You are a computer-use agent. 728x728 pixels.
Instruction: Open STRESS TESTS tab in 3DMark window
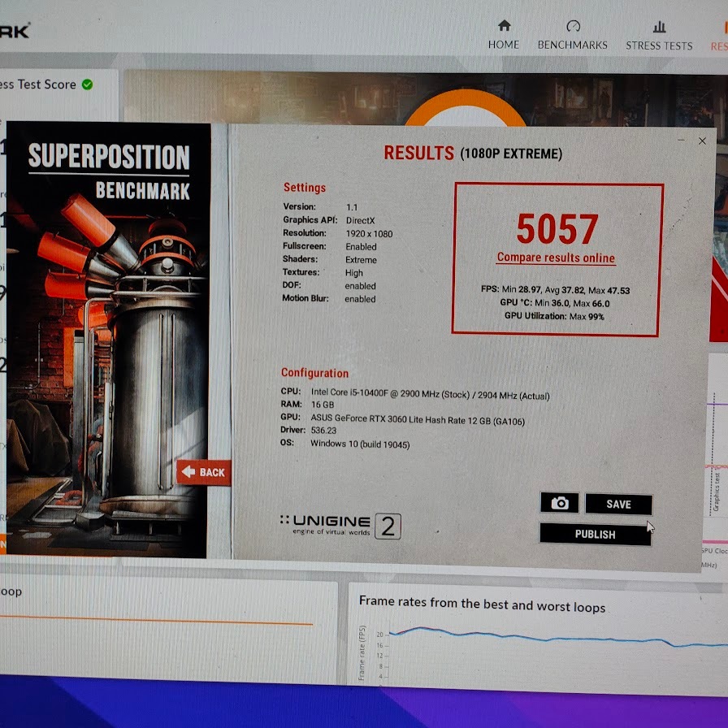[x=659, y=45]
